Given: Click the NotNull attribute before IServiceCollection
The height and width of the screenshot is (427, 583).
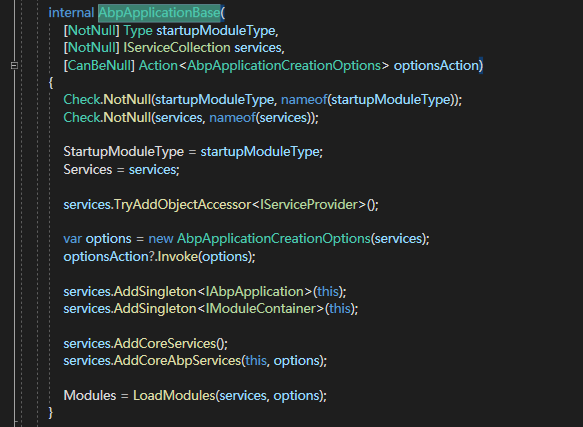Looking at the screenshot, I should (x=91, y=48).
